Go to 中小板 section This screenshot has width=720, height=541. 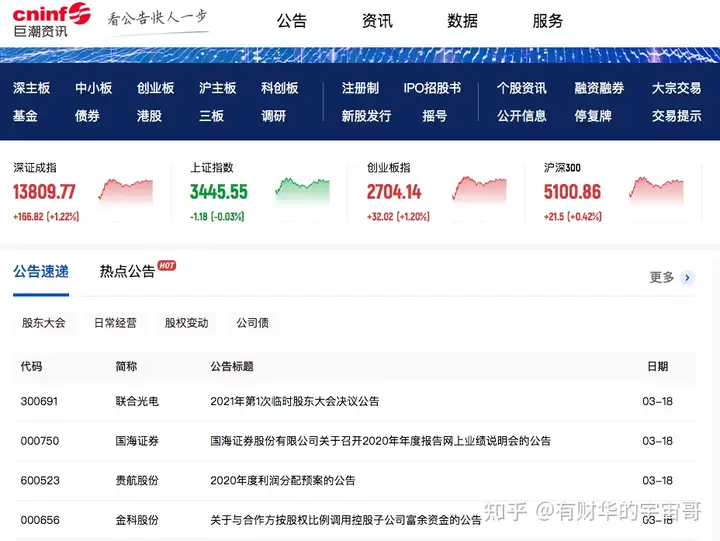[94, 88]
